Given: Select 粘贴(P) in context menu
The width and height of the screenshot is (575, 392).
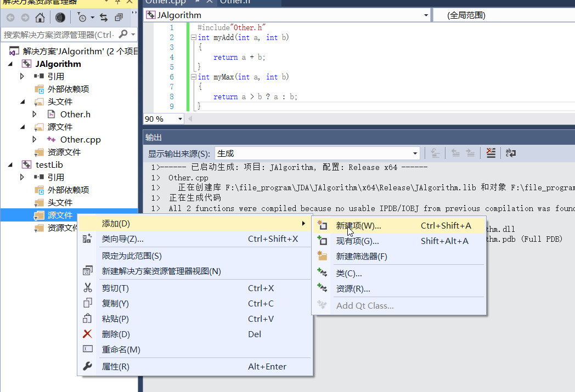Looking at the screenshot, I should [x=195, y=319].
